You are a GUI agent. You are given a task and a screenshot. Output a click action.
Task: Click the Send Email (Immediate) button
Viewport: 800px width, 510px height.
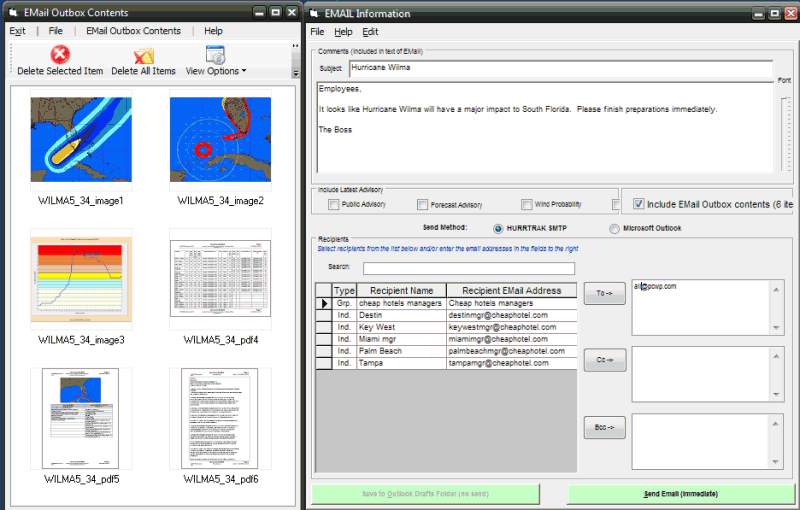[x=680, y=494]
